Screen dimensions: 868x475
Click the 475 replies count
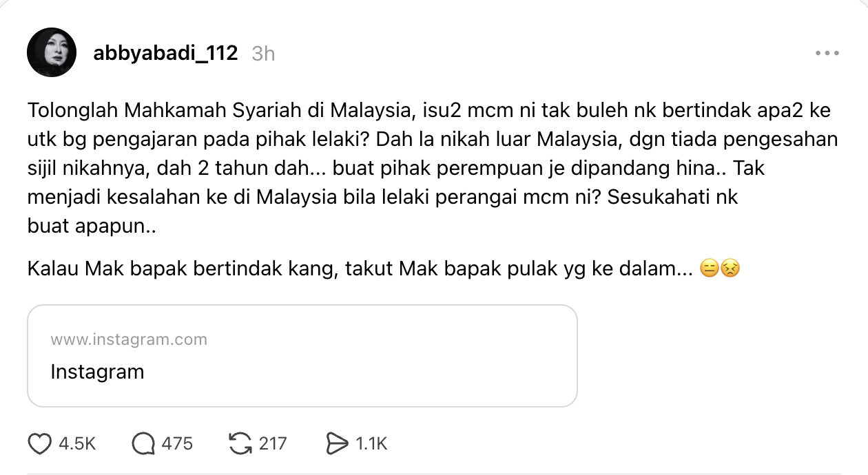point(177,444)
